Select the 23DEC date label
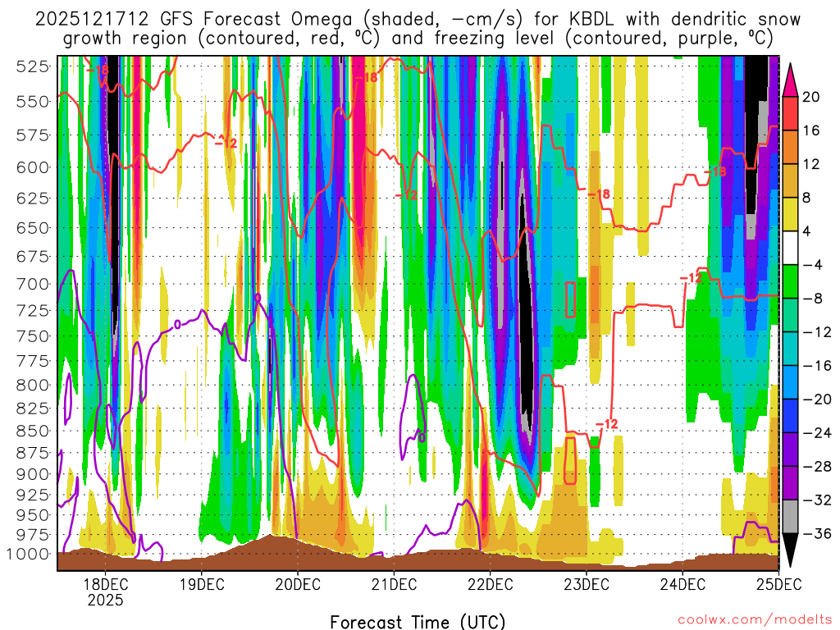 point(586,584)
